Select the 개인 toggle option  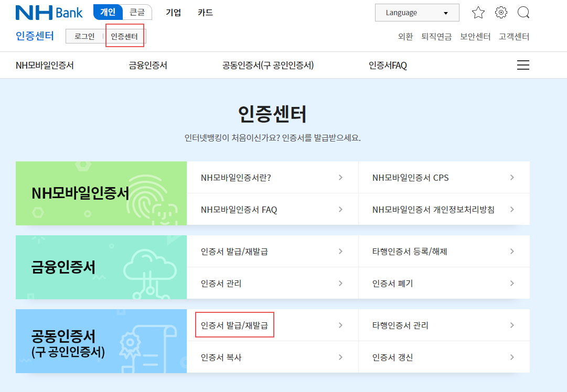click(x=108, y=12)
